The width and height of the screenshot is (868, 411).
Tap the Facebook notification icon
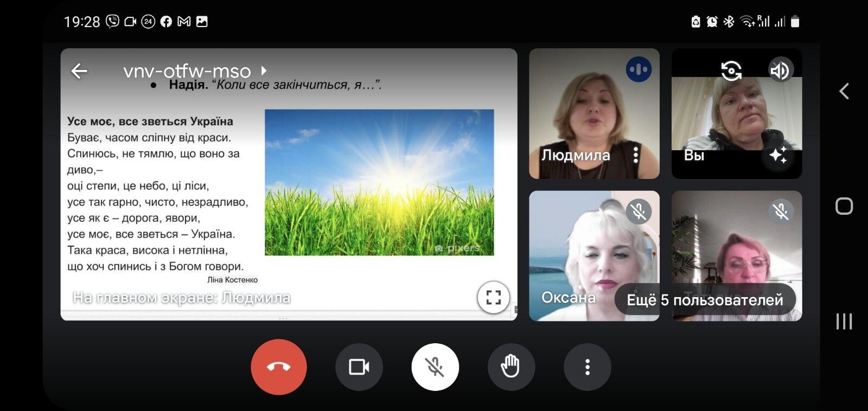166,22
